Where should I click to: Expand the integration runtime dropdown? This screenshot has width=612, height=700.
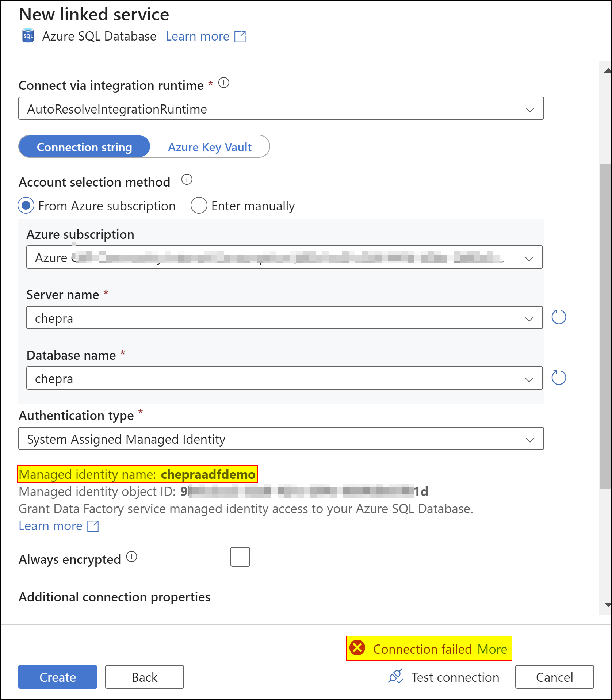pyautogui.click(x=281, y=108)
